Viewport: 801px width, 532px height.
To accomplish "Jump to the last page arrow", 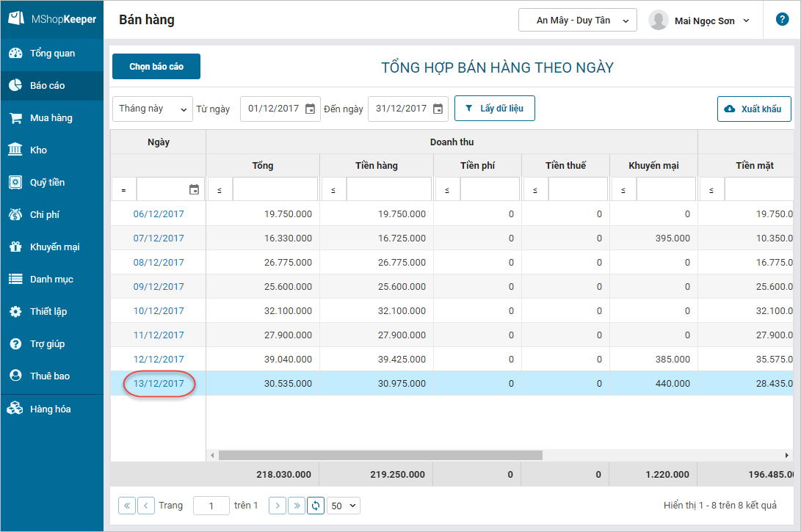I will tap(296, 506).
